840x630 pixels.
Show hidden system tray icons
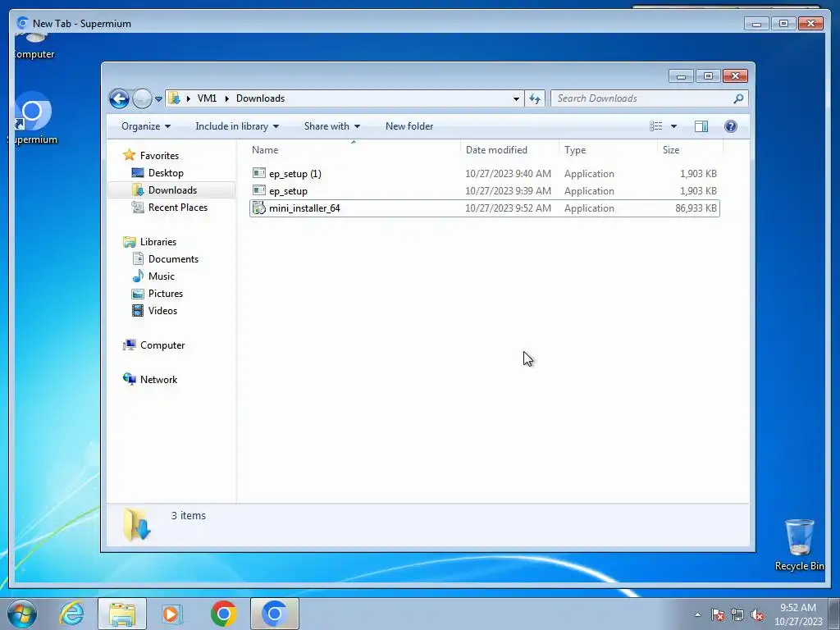pos(697,615)
